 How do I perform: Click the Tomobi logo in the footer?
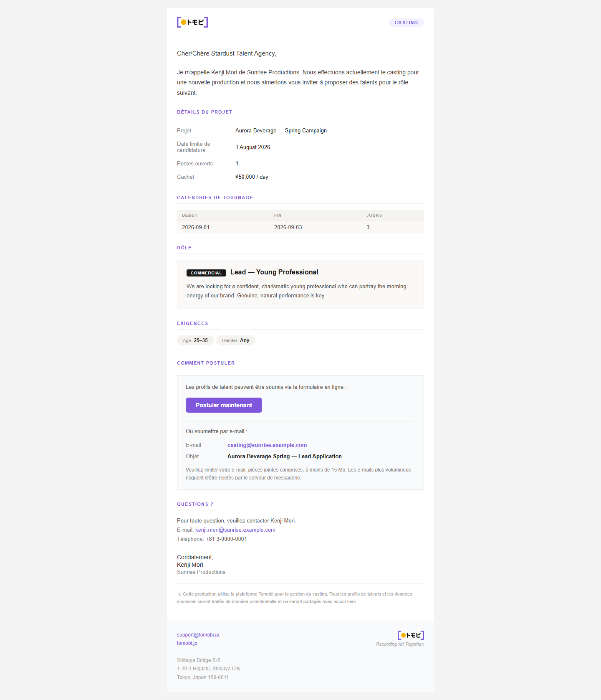coord(411,635)
